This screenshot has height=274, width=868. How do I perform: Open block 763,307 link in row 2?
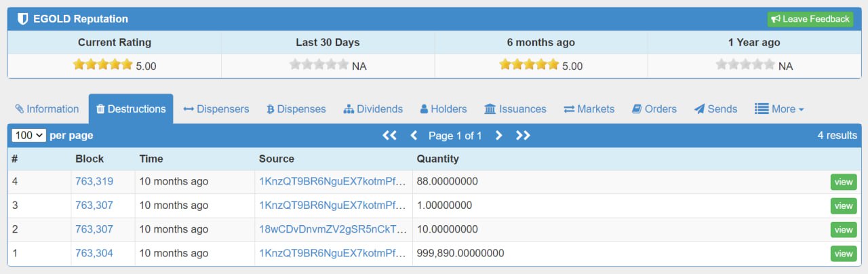pyautogui.click(x=94, y=229)
